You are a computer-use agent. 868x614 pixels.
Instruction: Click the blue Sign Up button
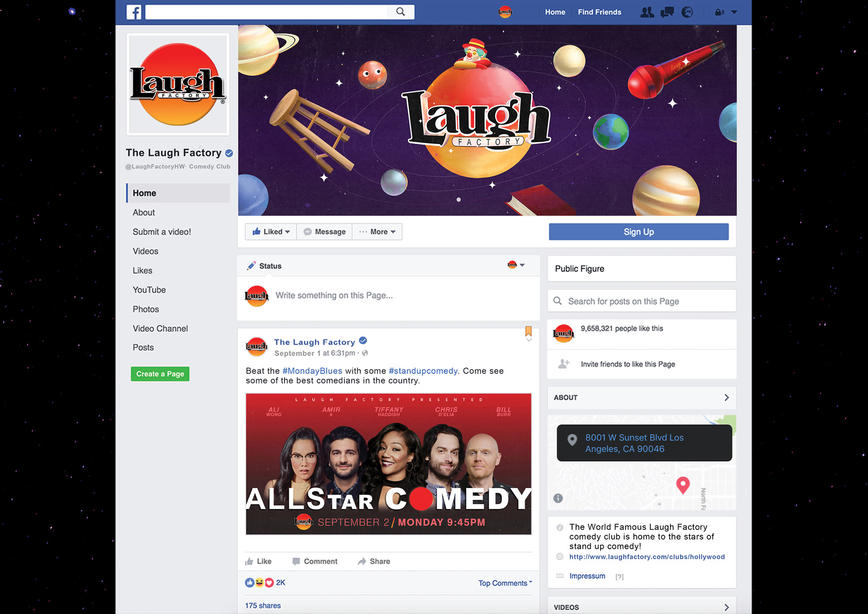pos(639,232)
